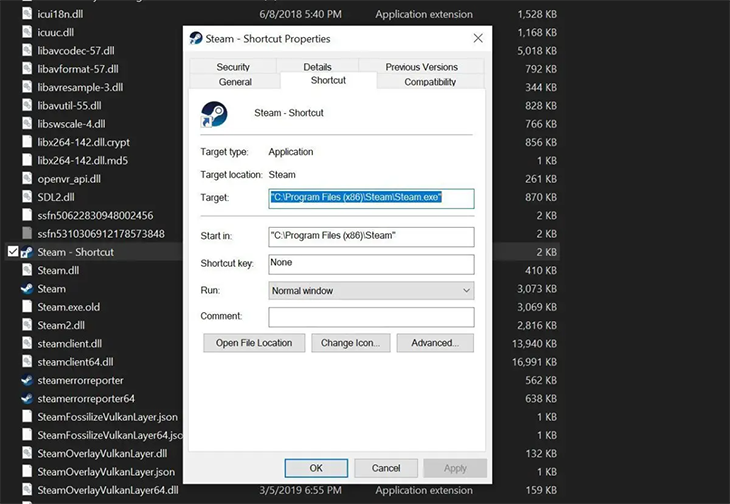Select the Steam application file icon

pos(27,289)
